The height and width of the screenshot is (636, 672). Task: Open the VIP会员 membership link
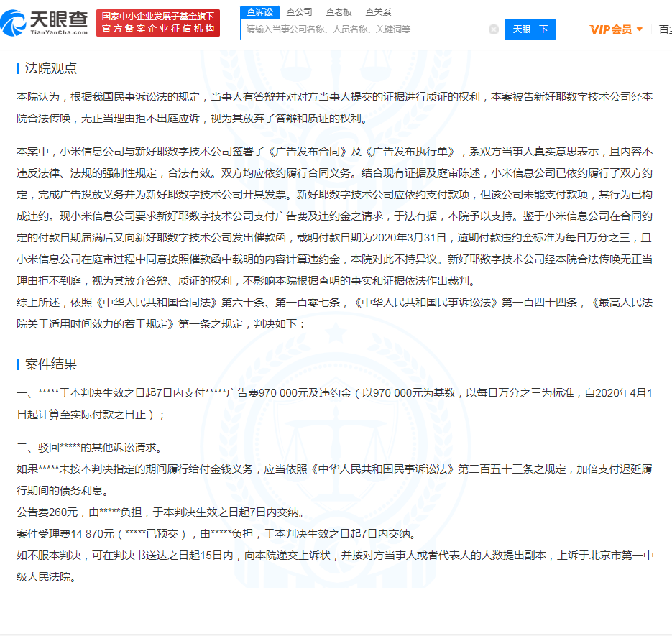click(x=611, y=29)
